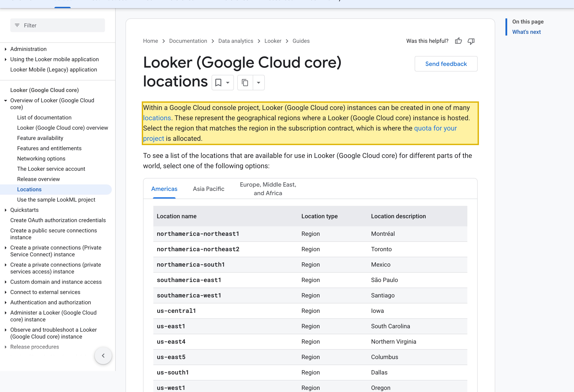
Task: Click the Send feedback button
Action: (x=446, y=64)
